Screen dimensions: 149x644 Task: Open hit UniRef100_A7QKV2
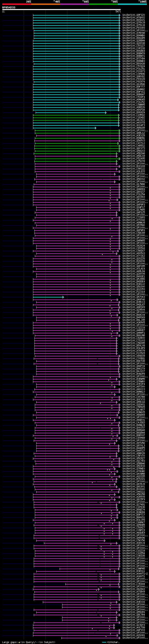pos(133,17)
